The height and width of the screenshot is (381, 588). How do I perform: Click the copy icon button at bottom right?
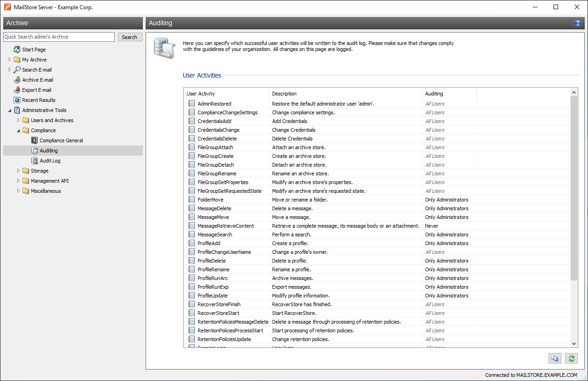[x=555, y=359]
